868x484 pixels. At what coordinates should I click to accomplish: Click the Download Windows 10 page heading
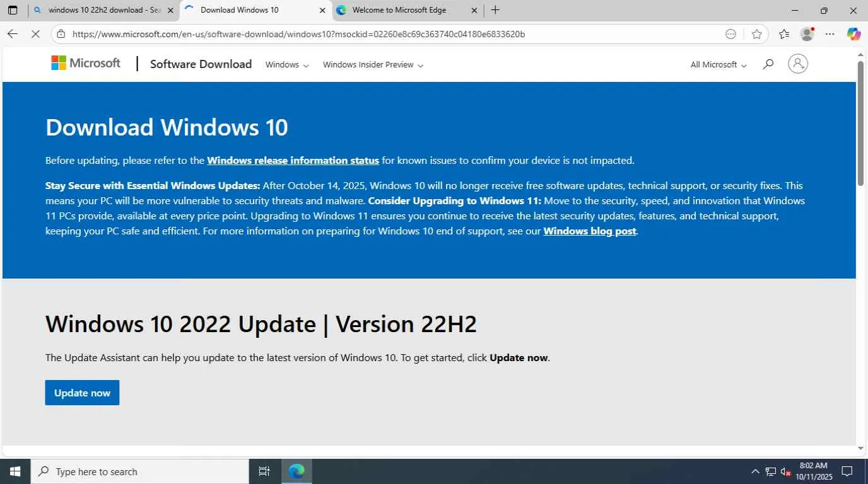pos(167,128)
